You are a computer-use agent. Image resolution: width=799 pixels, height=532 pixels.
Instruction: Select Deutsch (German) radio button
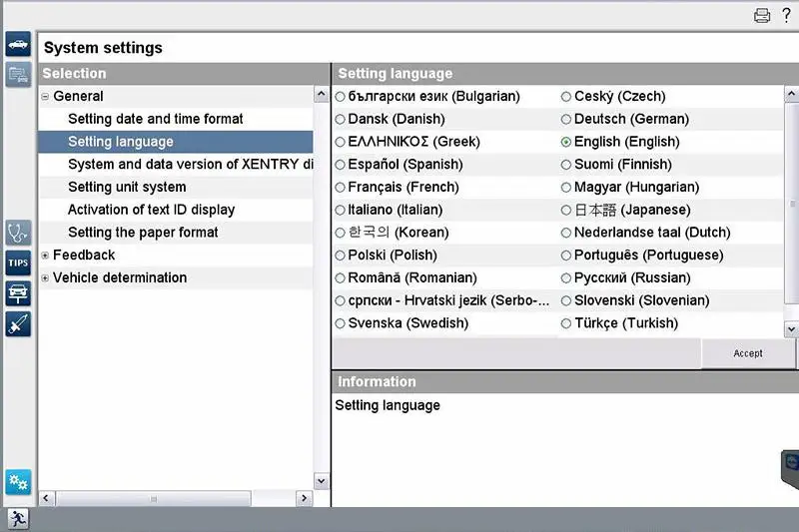pos(565,119)
